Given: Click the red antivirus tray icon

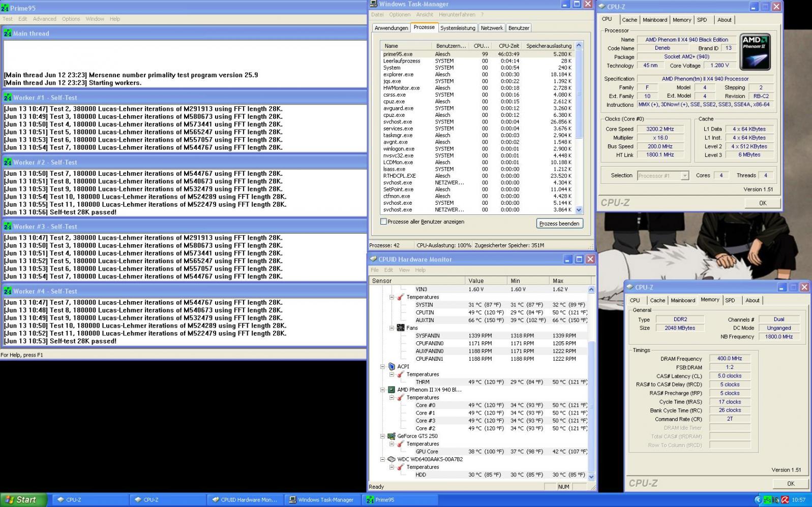Looking at the screenshot, I should 785,500.
